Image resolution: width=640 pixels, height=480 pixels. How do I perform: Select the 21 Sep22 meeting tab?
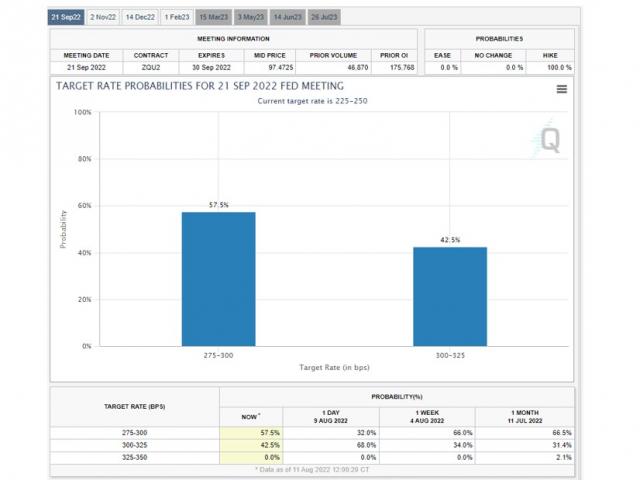coord(67,17)
